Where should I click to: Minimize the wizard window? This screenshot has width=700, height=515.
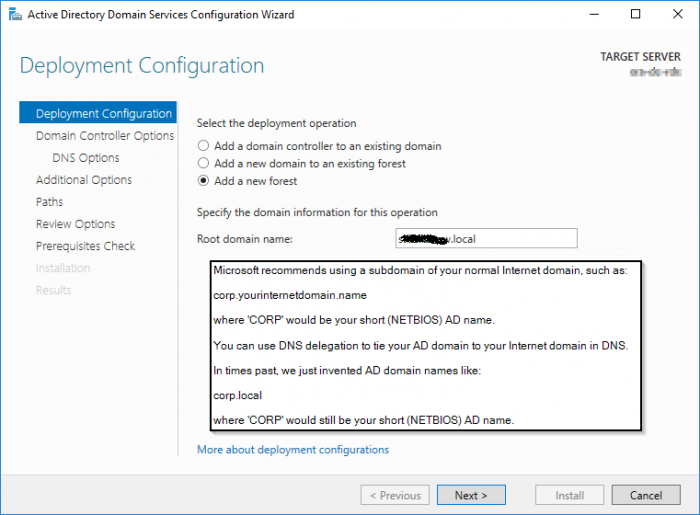click(x=594, y=14)
